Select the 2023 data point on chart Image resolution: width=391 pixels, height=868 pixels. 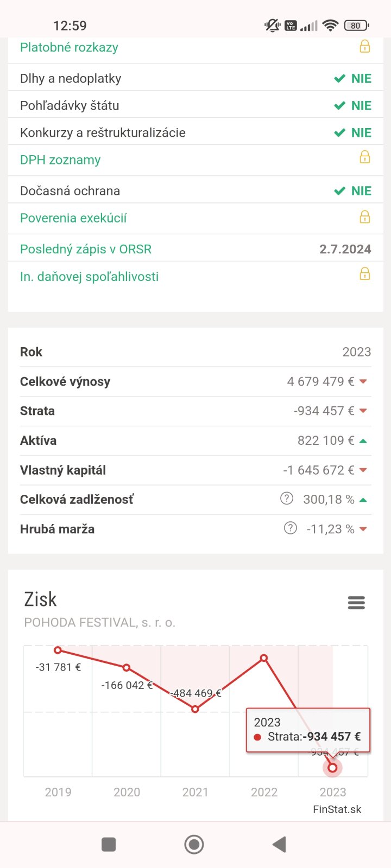pyautogui.click(x=332, y=768)
